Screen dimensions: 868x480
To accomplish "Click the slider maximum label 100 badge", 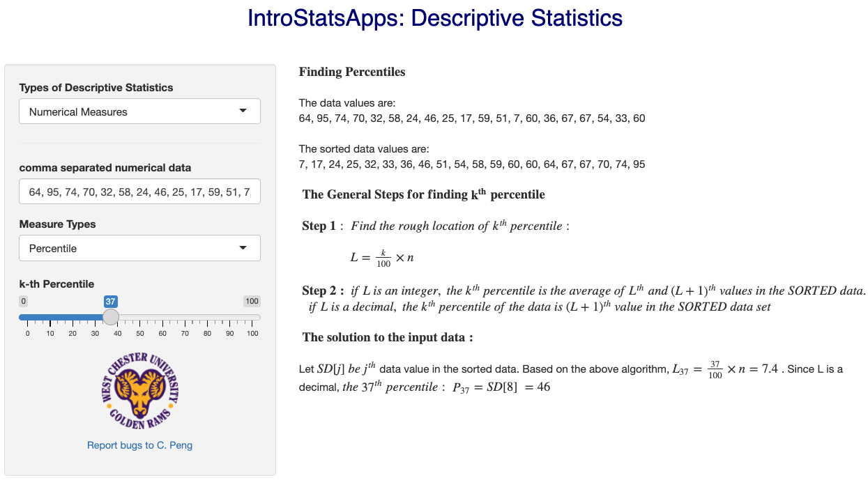I will pyautogui.click(x=252, y=301).
